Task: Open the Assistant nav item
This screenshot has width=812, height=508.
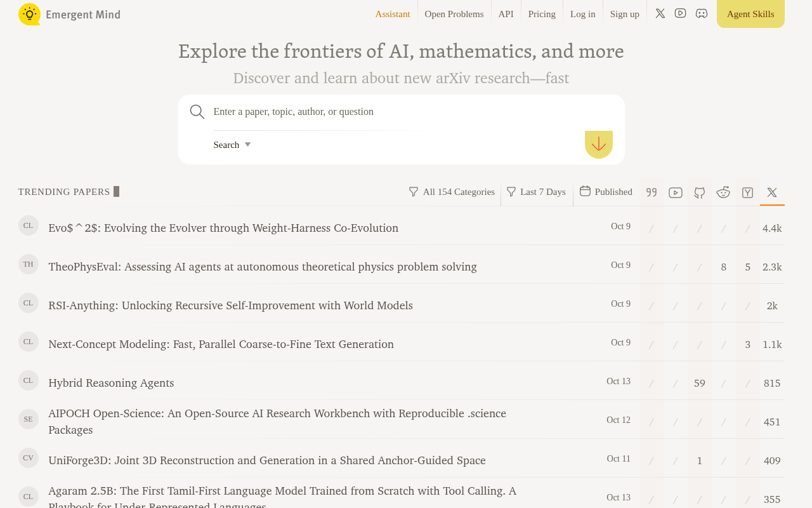Action: pos(393,14)
